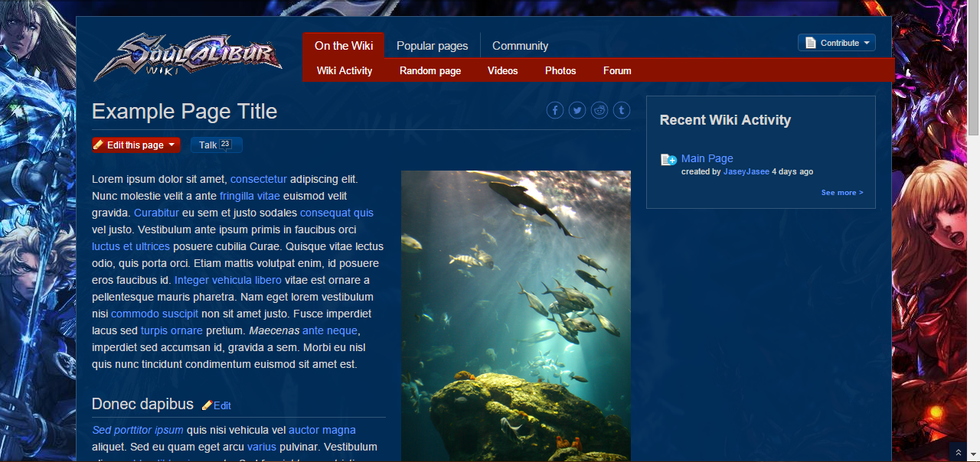
Task: Expand the Edit this page dropdown arrow
Action: 172,145
